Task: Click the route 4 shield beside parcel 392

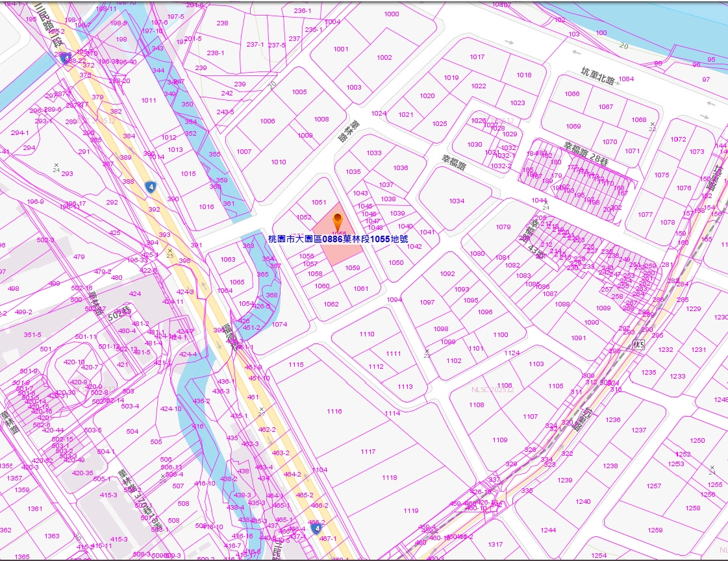Action: pyautogui.click(x=151, y=187)
